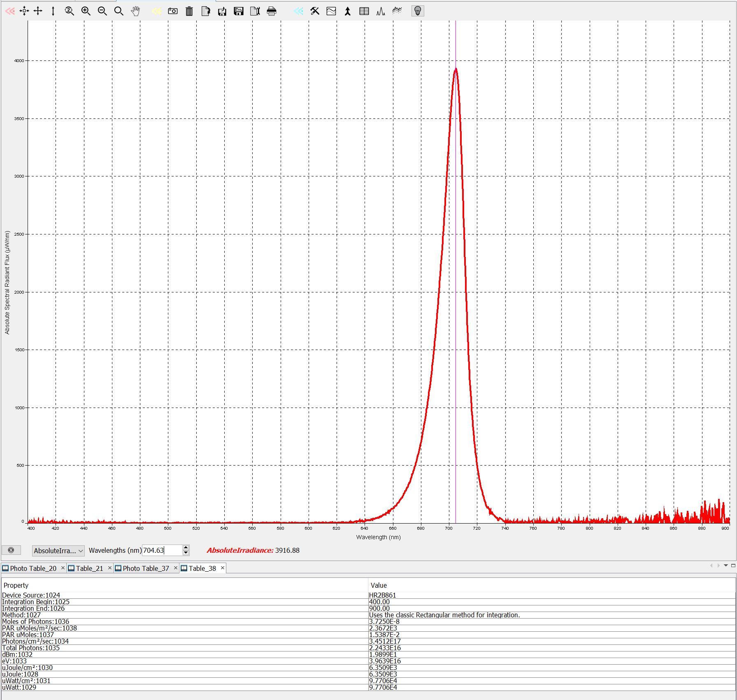Switch to the Table_21 tab

click(x=89, y=568)
